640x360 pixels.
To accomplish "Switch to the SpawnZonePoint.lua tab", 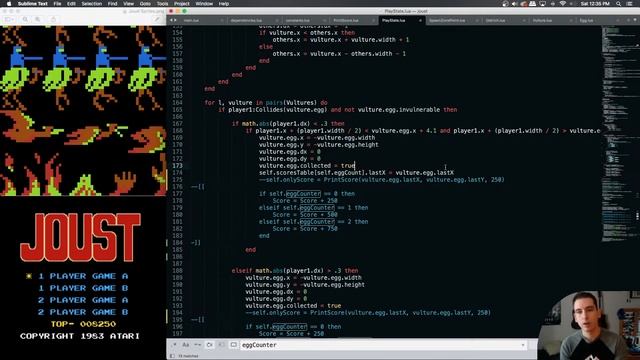I will point(447,20).
